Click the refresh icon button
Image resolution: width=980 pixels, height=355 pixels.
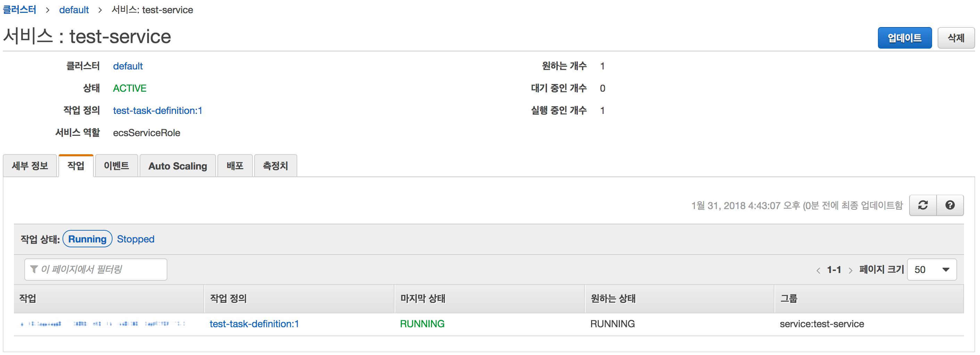(x=923, y=206)
